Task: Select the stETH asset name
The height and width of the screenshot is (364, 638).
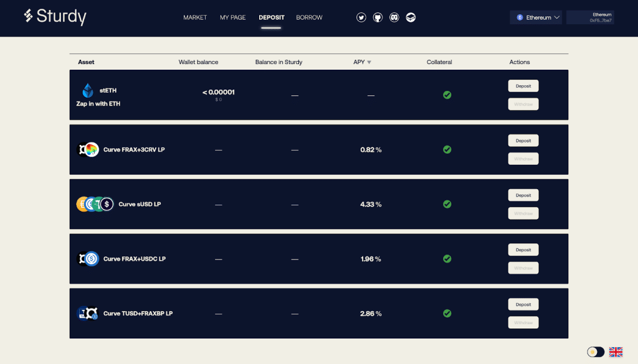Action: [x=108, y=91]
